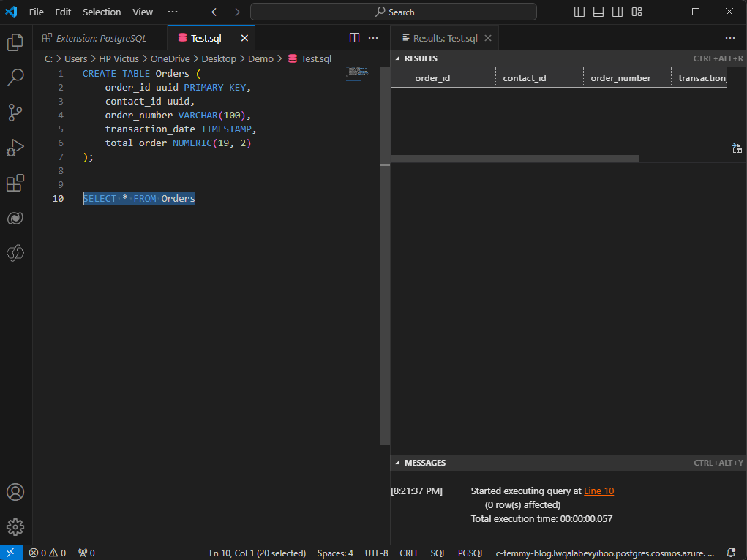Customize the editor layout

[637, 12]
